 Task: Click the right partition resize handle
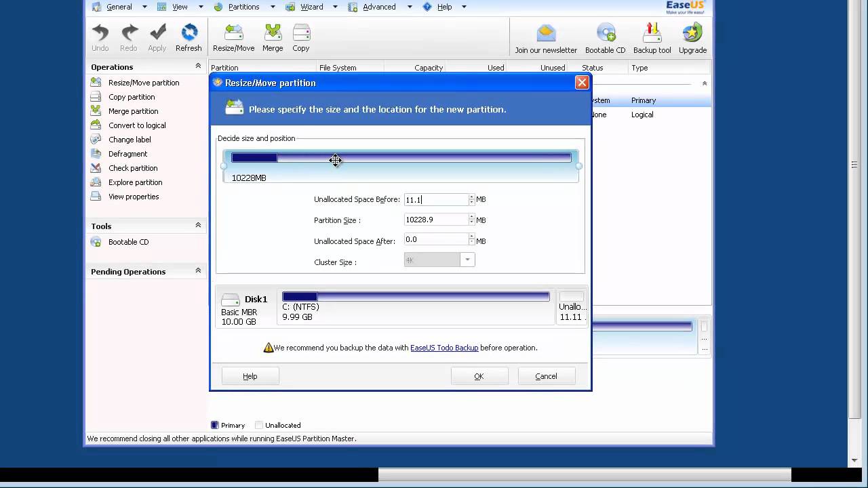point(578,166)
